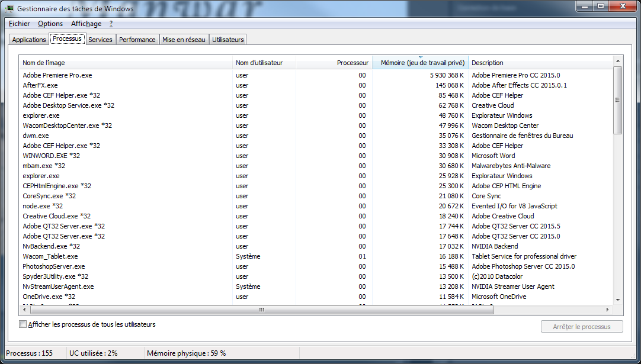Click the Evented I/O for V8 JavaScript description

point(514,206)
